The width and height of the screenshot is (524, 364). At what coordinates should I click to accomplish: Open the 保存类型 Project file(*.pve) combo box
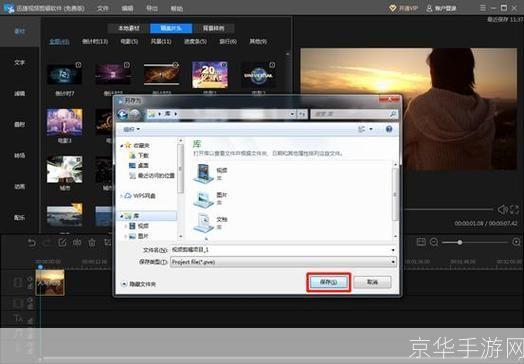283,262
